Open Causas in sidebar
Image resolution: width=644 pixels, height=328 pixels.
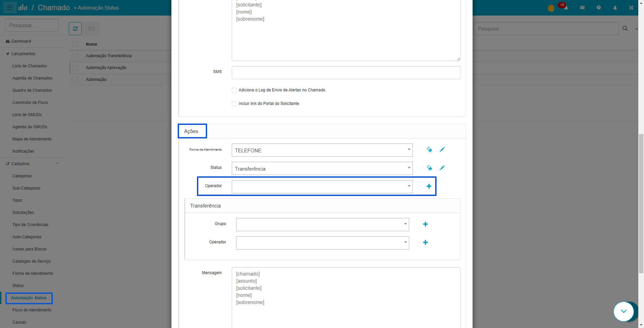[19, 322]
